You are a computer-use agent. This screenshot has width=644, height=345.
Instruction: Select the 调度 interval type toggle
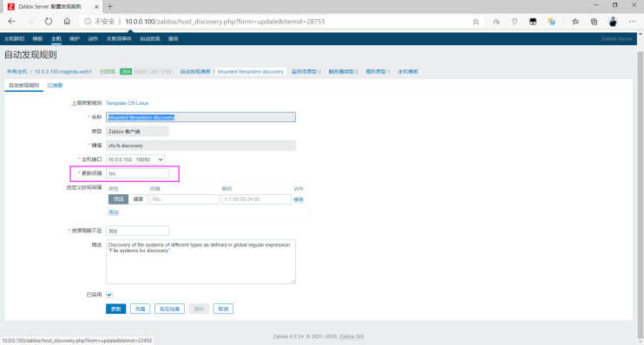[x=138, y=199]
